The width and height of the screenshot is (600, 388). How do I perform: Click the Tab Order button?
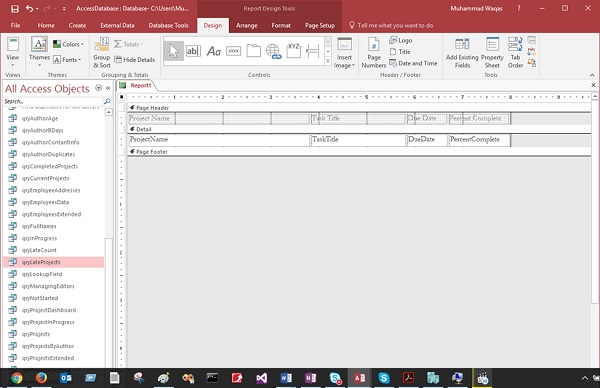click(x=515, y=53)
